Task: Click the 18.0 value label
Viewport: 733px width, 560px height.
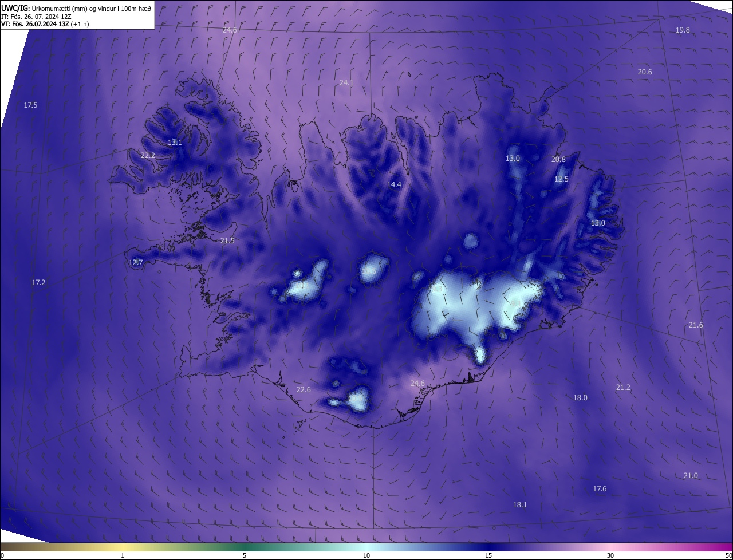Action: (x=580, y=397)
